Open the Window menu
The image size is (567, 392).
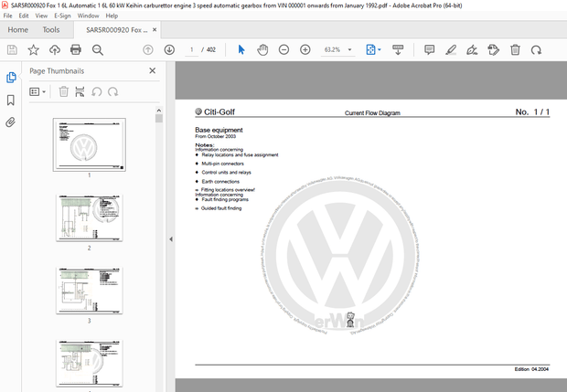point(88,16)
